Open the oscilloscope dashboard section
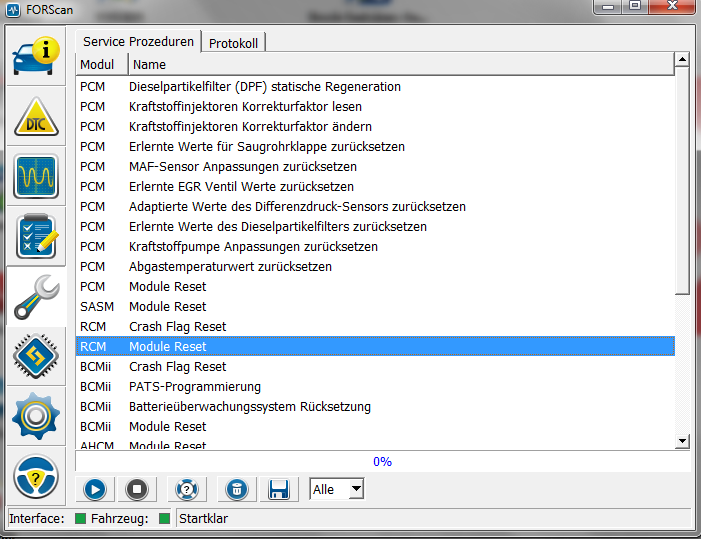701x539 pixels. click(35, 177)
